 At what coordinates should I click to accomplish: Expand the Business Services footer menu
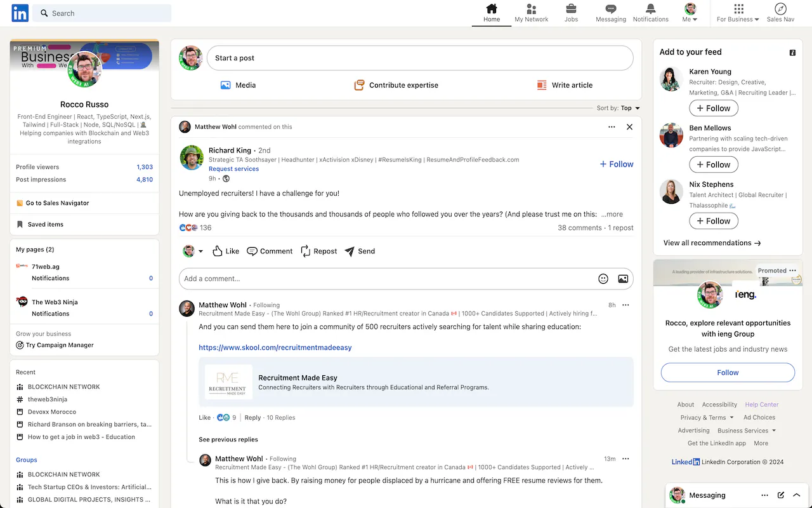pos(747,430)
